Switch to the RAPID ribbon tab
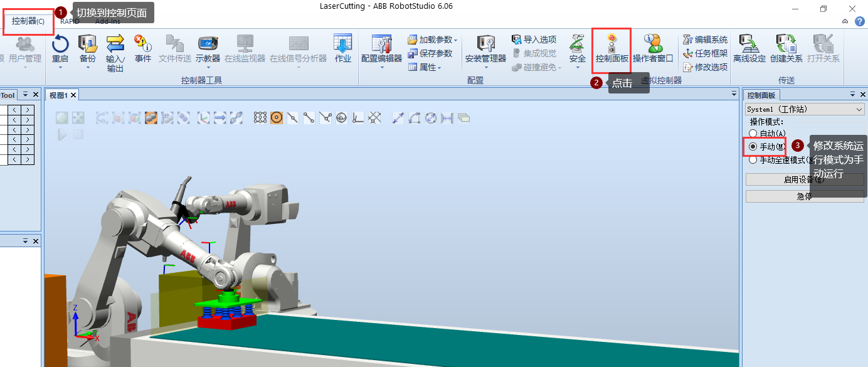 tap(69, 21)
